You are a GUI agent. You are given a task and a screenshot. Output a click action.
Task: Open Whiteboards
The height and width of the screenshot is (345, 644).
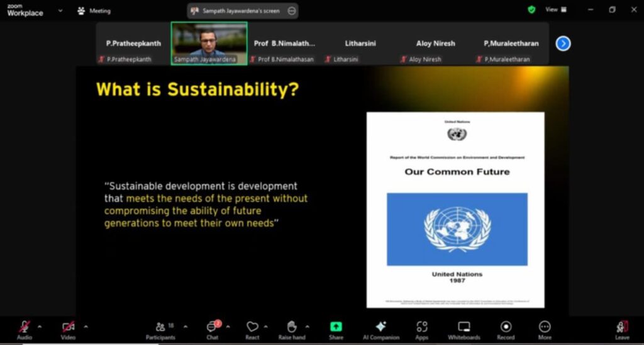(464, 330)
